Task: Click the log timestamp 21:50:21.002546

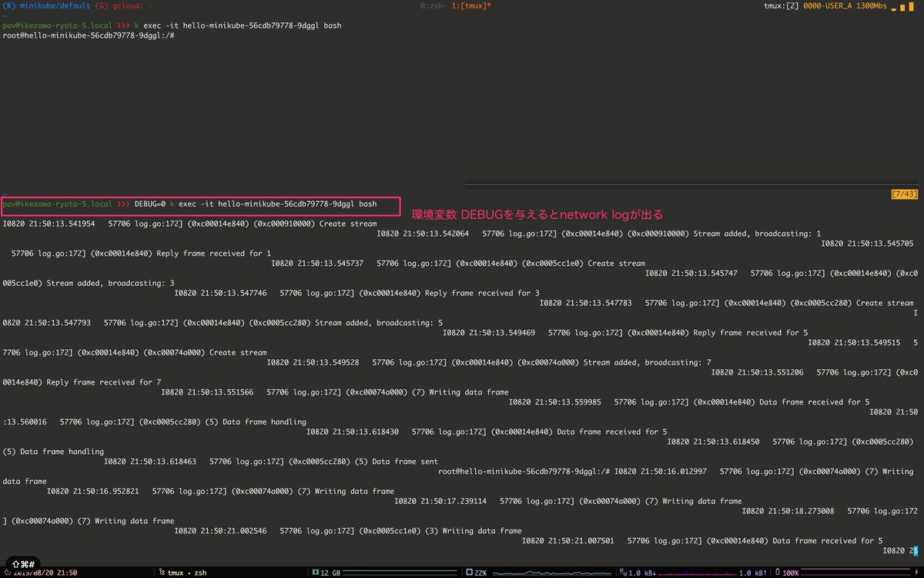Action: point(232,531)
